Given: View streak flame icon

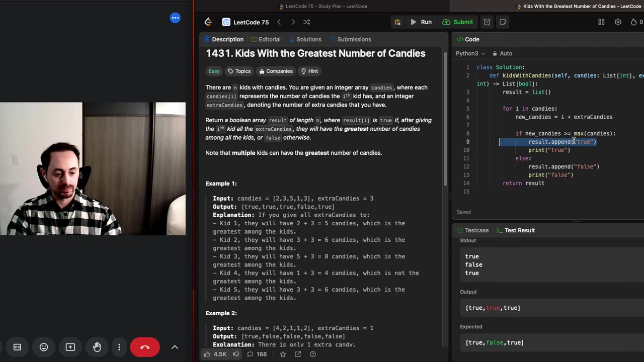Looking at the screenshot, I should 633,22.
